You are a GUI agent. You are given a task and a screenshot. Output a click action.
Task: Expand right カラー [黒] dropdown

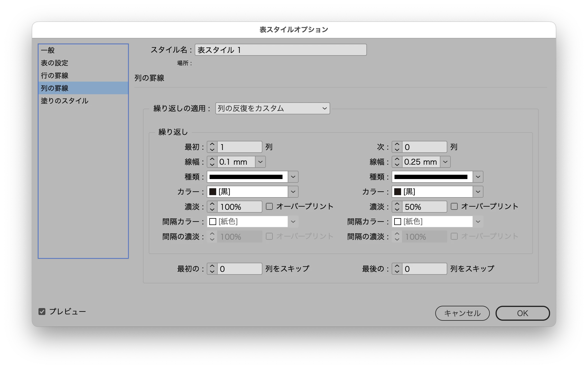point(478,192)
